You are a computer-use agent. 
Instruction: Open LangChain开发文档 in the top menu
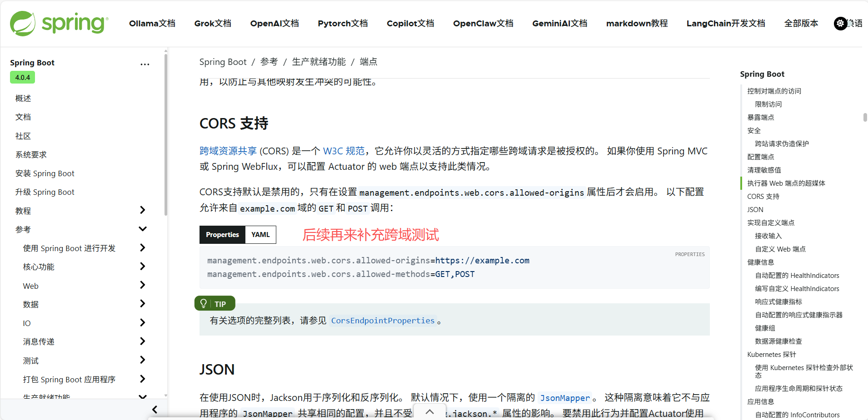(726, 23)
